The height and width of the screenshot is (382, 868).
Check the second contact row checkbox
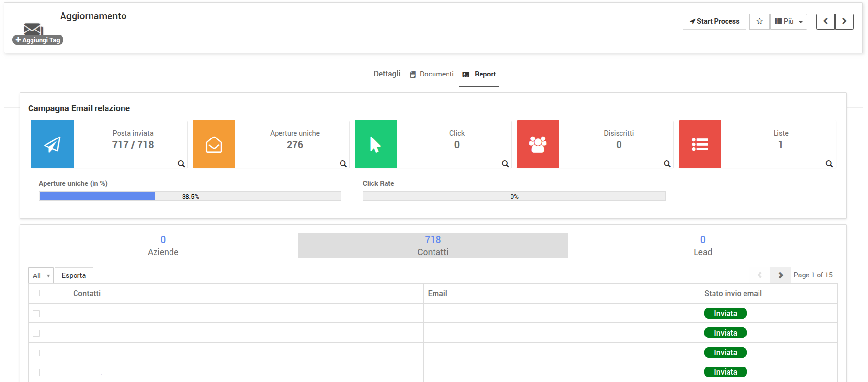pyautogui.click(x=36, y=333)
